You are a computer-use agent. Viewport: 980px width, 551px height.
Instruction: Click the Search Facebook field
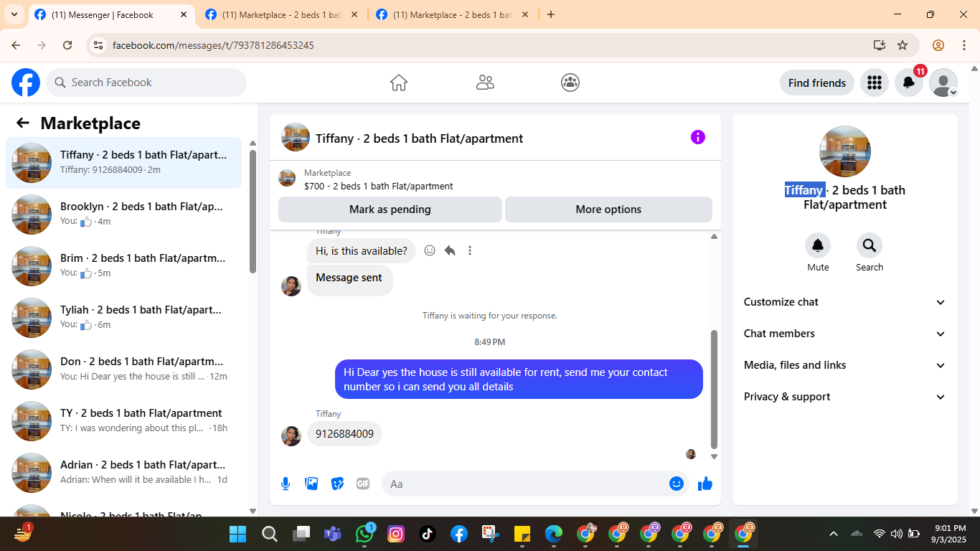(x=146, y=83)
